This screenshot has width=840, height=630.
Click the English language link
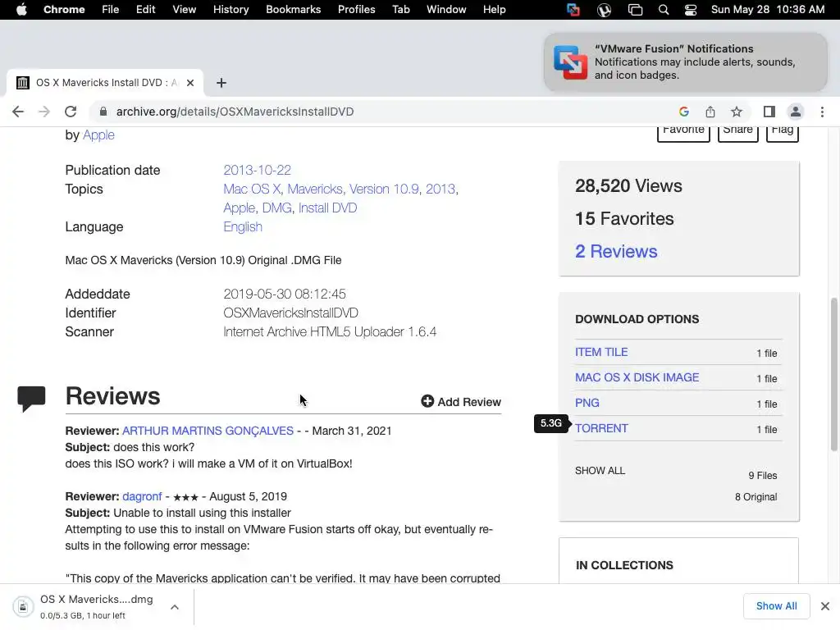[x=243, y=227]
